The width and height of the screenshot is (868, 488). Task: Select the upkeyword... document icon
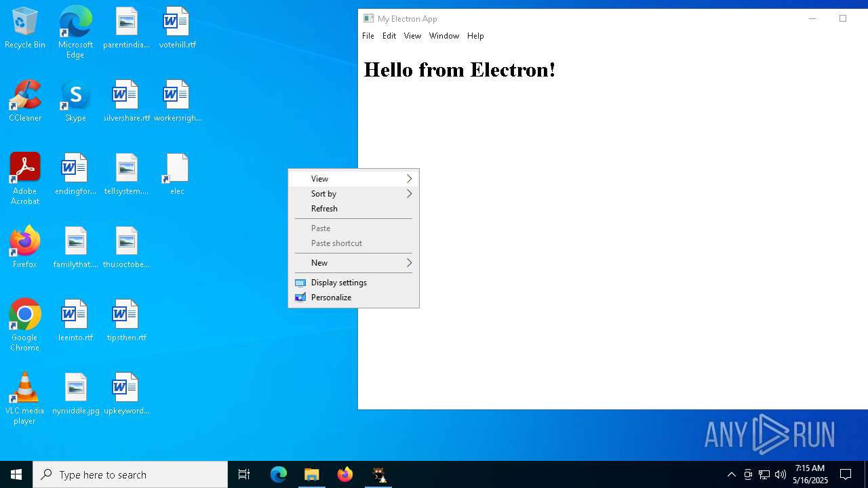[126, 394]
